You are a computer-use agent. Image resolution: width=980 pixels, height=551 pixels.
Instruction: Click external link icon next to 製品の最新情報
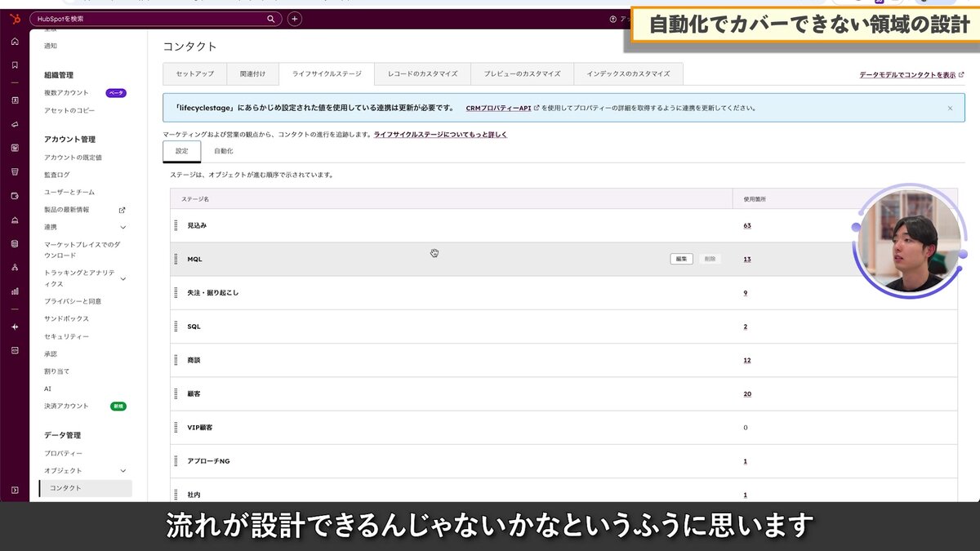[122, 211]
